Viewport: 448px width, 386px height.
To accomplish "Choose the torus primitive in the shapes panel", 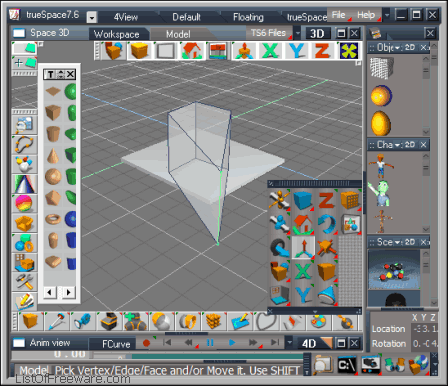I will tap(53, 219).
